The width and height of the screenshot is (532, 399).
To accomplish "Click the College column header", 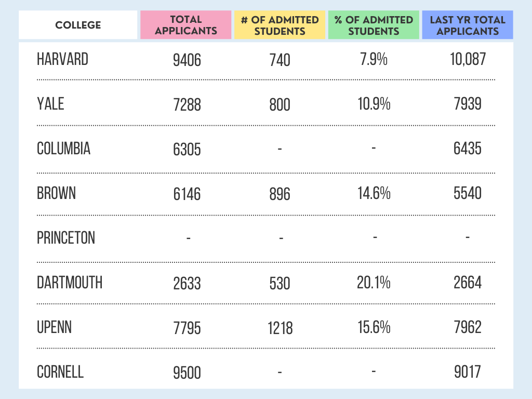I will click(78, 25).
